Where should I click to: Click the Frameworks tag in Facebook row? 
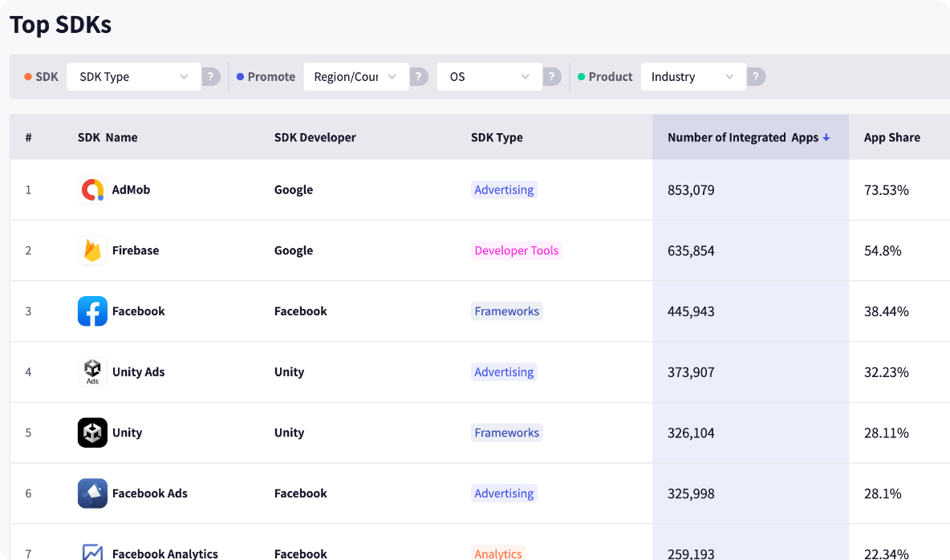506,311
